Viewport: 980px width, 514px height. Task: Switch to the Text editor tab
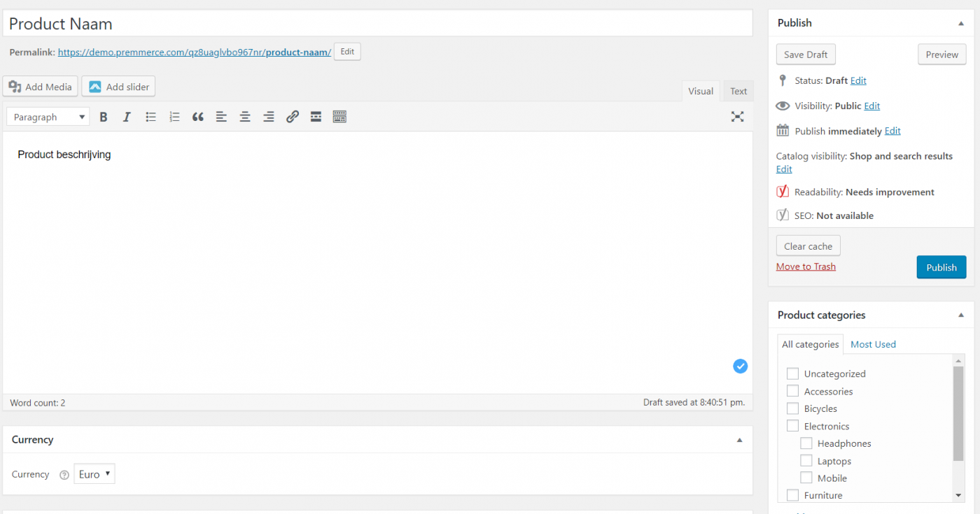point(738,92)
